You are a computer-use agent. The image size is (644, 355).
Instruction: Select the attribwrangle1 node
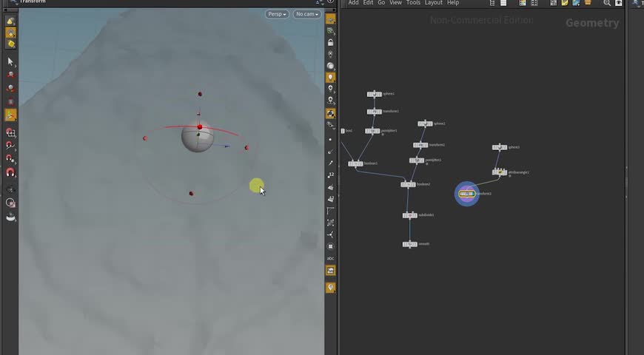[500, 172]
